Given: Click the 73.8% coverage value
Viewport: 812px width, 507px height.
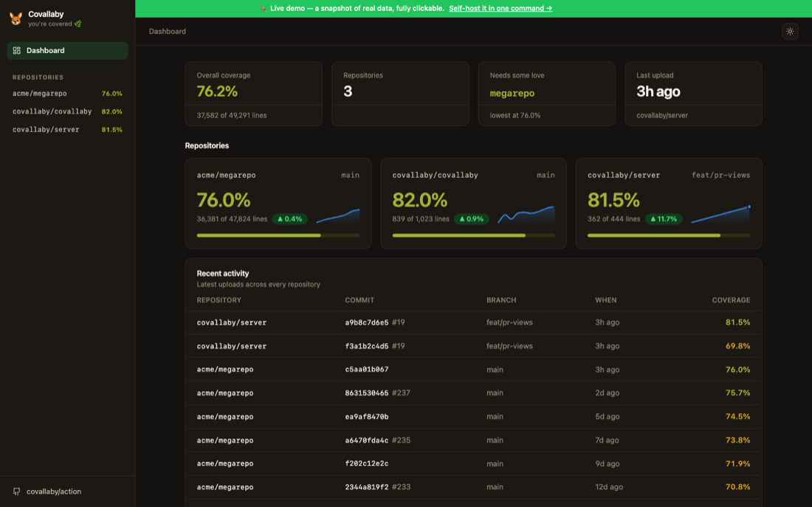Looking at the screenshot, I should [738, 440].
